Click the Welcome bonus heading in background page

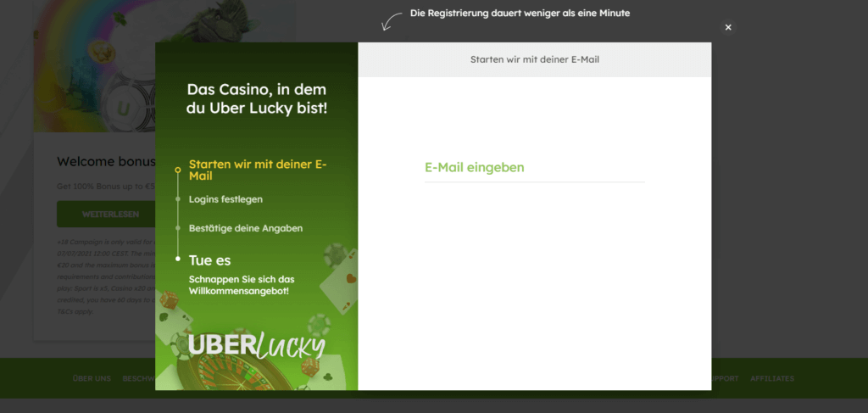click(x=106, y=162)
